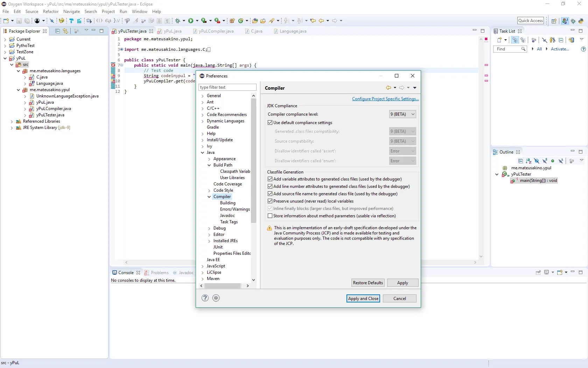
Task: Enable Store information about method parameters
Action: click(270, 216)
